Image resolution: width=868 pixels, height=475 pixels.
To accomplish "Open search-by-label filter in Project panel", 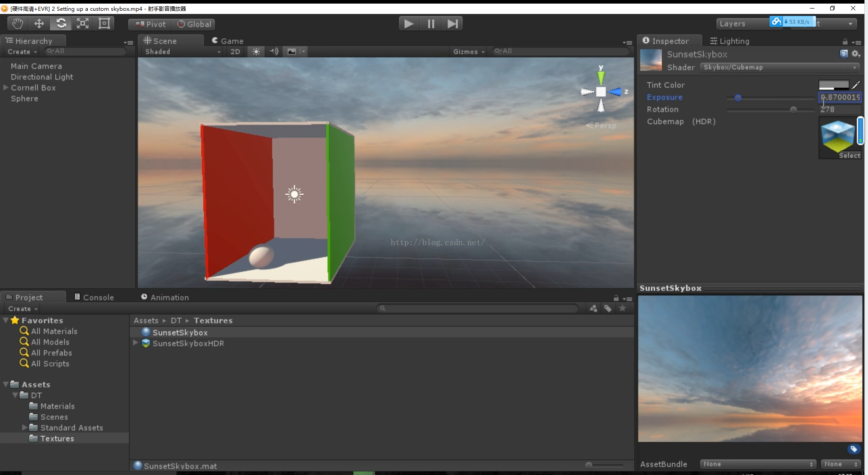I will pos(608,309).
